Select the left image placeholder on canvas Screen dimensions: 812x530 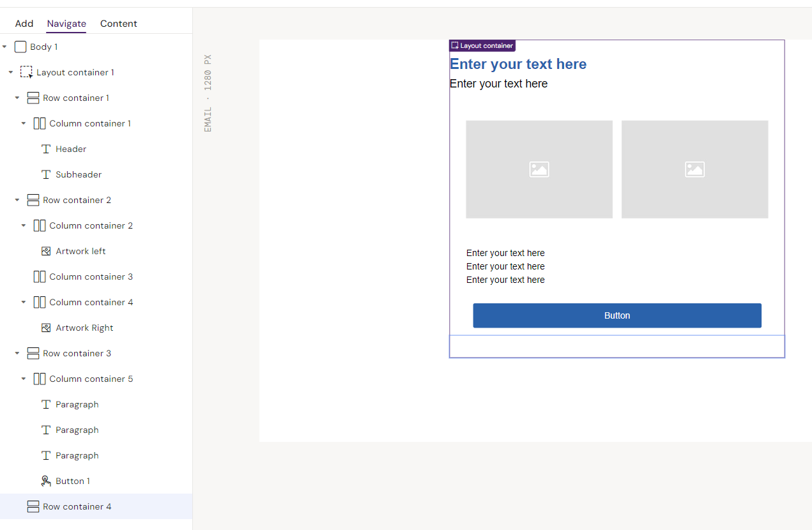539,169
